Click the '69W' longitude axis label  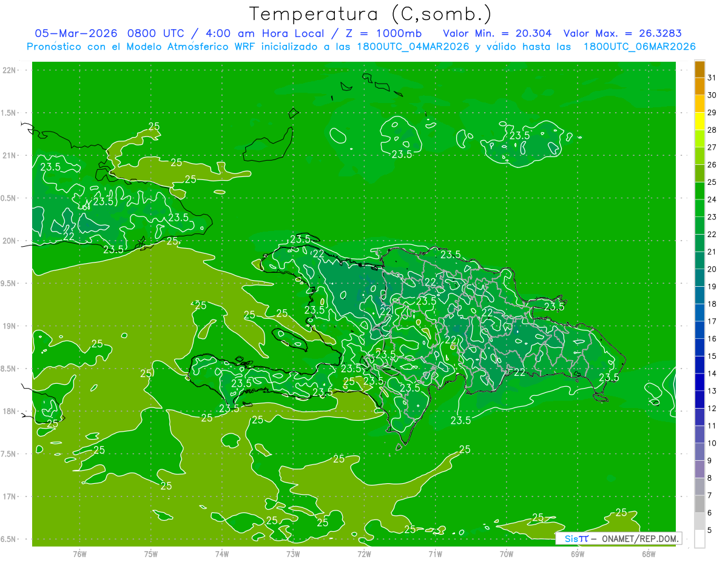tap(577, 554)
